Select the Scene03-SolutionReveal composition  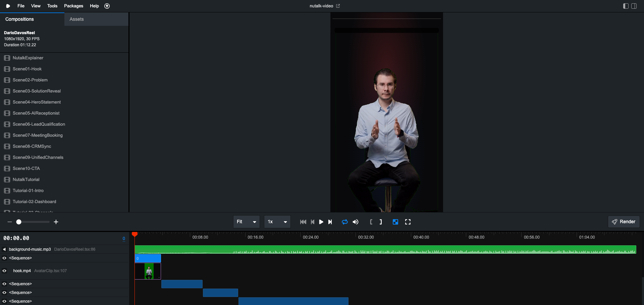[x=37, y=91]
